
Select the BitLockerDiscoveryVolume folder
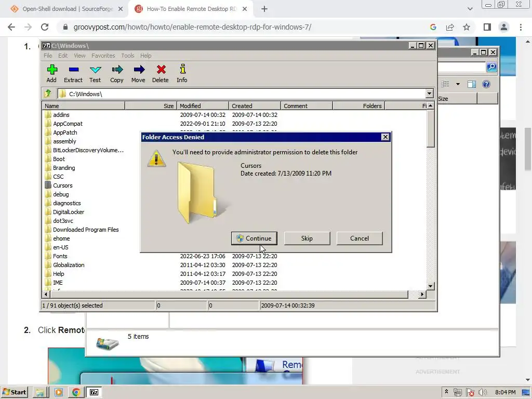[88, 150]
